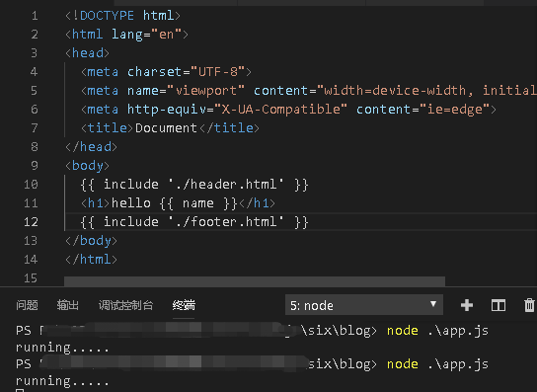Click 'width=device-width' content value
This screenshot has width=537, height=392.
tap(395, 91)
